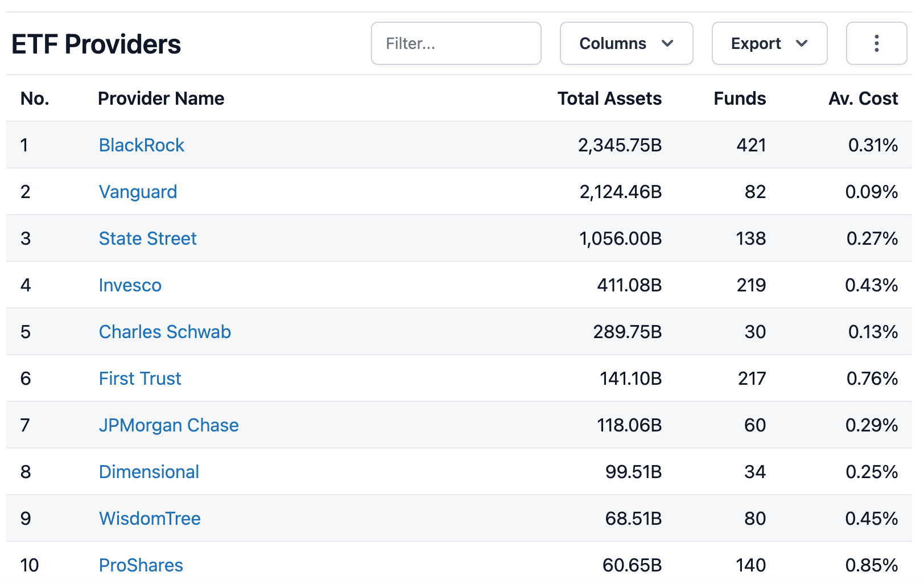Viewport: 924px width, 584px height.
Task: Click JPMorgan Chase's 60 funds value
Action: [x=755, y=425]
